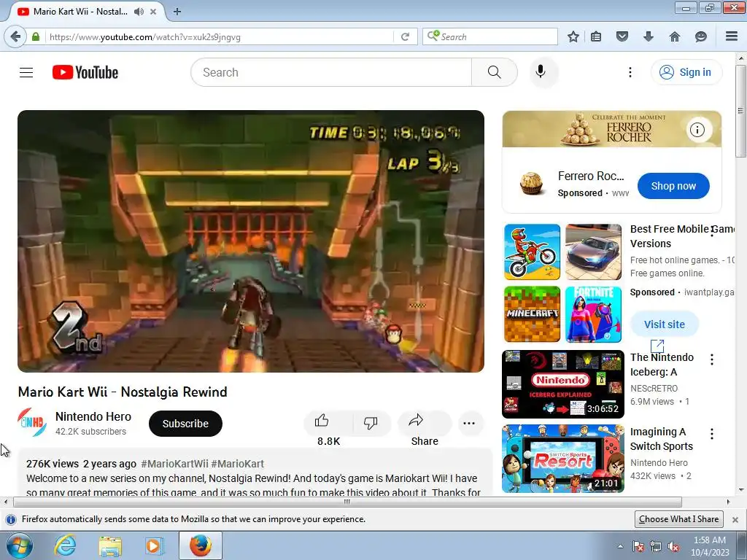747x560 pixels.
Task: Click the Firefox toolbar Search box
Action: 489,36
